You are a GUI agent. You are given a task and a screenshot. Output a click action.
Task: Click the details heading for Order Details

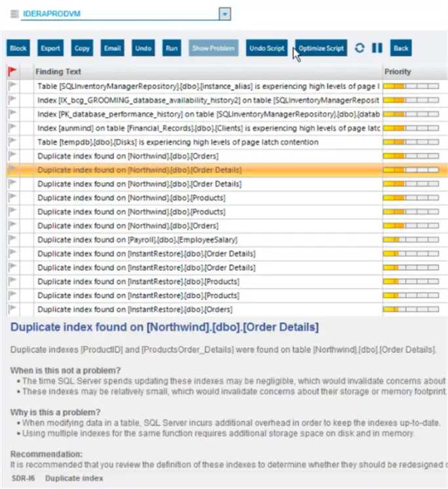165,327
